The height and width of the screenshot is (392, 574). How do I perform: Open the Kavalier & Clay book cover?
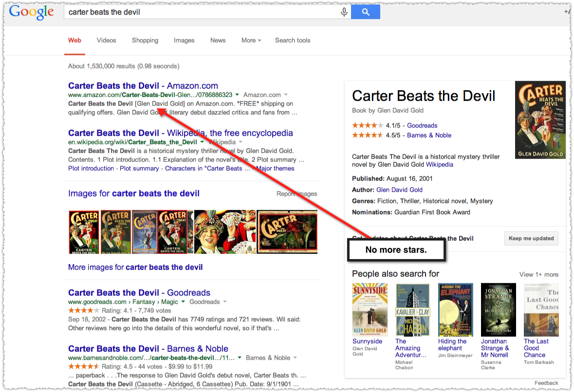(412, 310)
